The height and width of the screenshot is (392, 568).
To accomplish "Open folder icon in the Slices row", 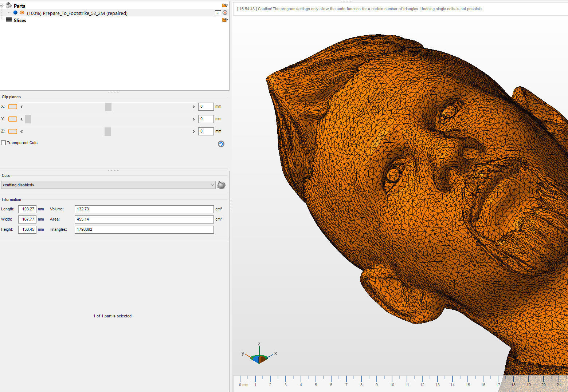I will point(225,20).
